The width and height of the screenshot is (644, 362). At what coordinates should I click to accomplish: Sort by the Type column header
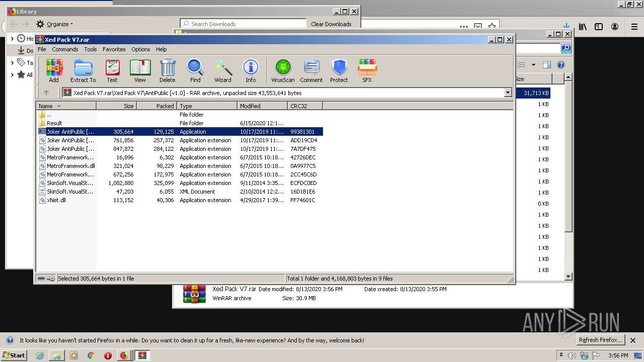[207, 106]
